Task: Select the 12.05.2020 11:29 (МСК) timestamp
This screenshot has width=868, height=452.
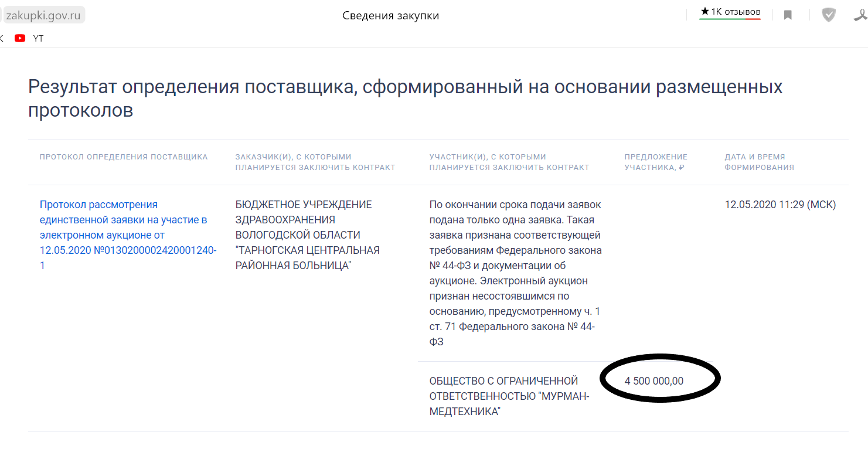Action: click(x=780, y=205)
